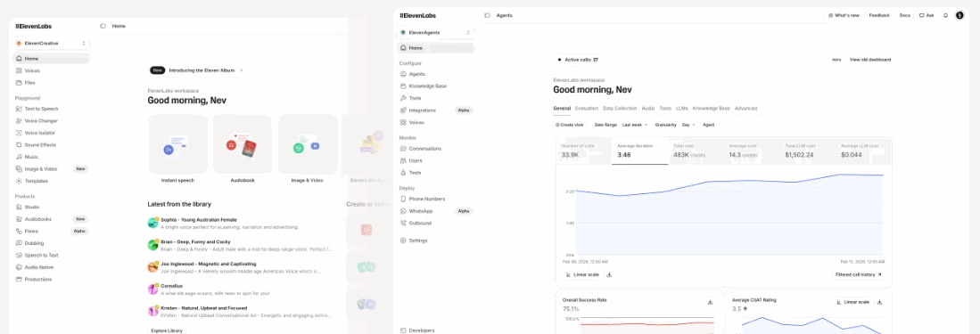The width and height of the screenshot is (980, 334).
Task: Switch to the LLMs tab
Action: pos(682,109)
